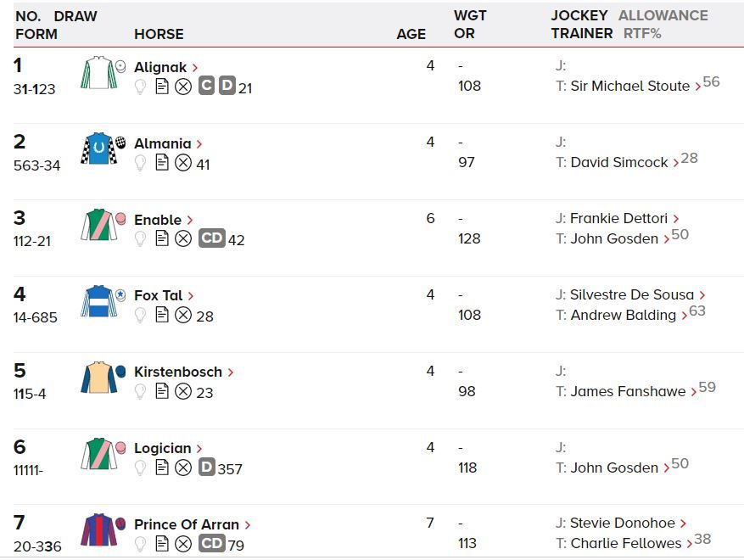This screenshot has width=744, height=560.
Task: Open trainer Charlie Fellowes' profile link
Action: click(626, 543)
